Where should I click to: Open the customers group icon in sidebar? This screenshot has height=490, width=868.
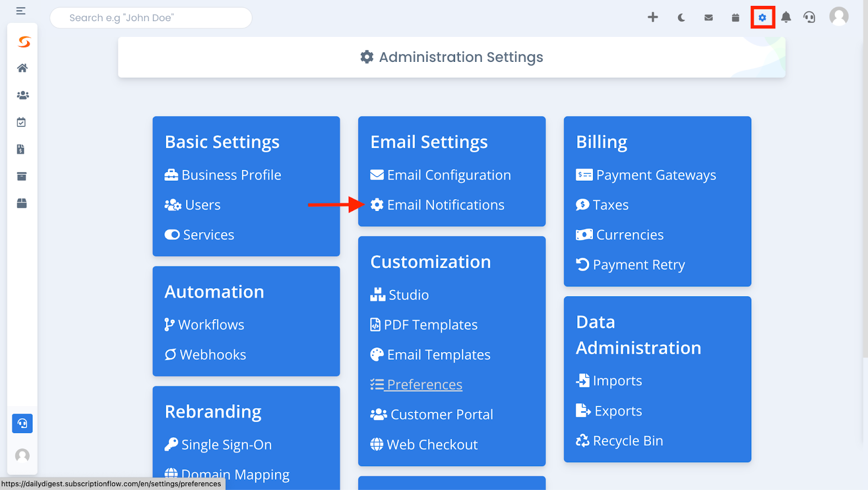click(x=22, y=95)
